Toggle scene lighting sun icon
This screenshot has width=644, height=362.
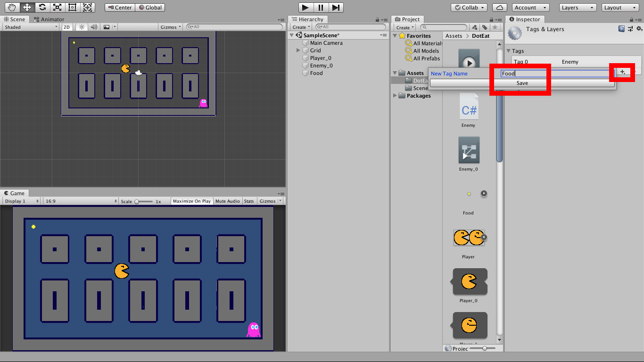[x=82, y=27]
